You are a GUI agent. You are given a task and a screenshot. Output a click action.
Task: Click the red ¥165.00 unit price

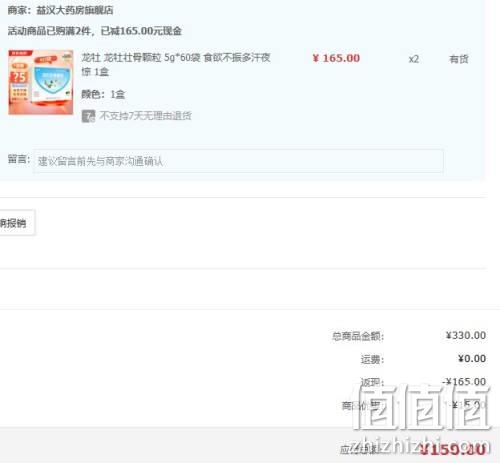point(336,58)
